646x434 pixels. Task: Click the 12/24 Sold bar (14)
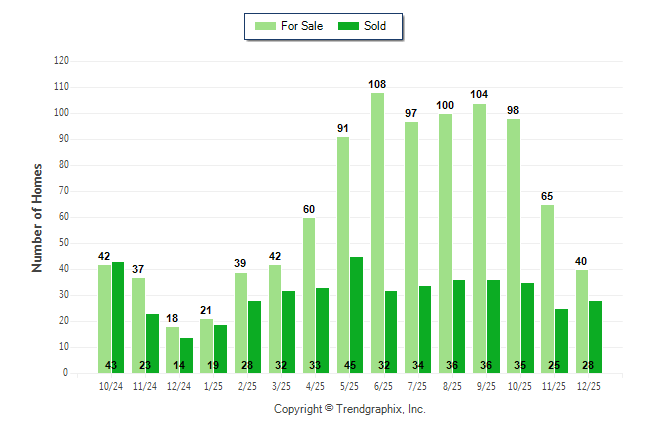pyautogui.click(x=186, y=355)
